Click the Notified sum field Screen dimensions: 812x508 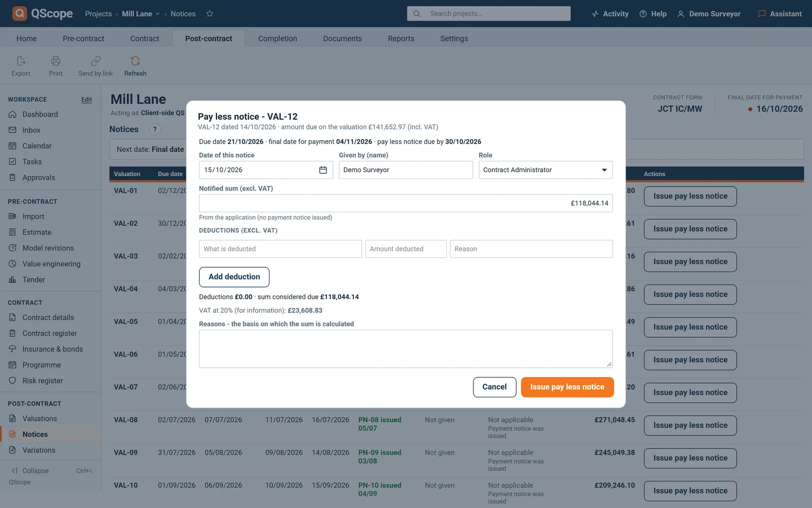406,203
